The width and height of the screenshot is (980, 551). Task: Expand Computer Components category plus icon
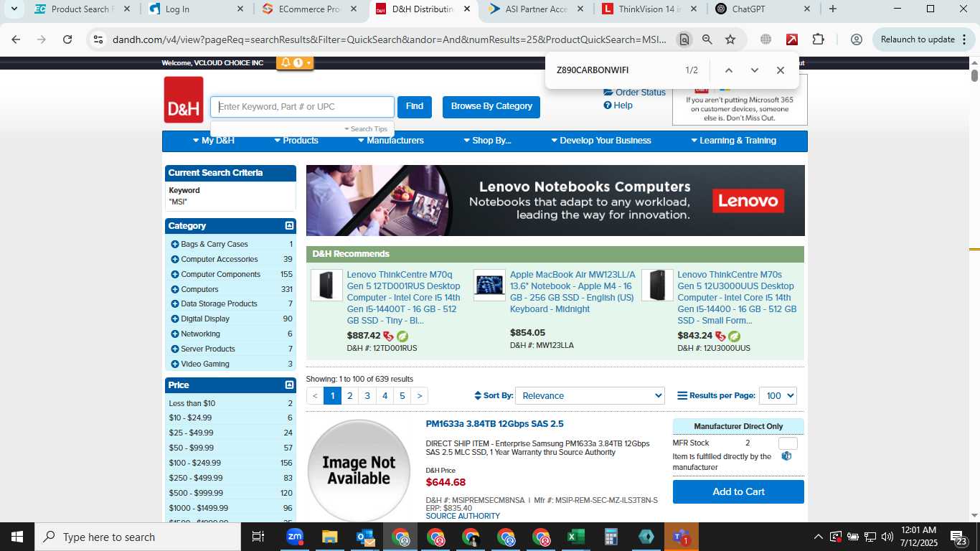(x=175, y=275)
